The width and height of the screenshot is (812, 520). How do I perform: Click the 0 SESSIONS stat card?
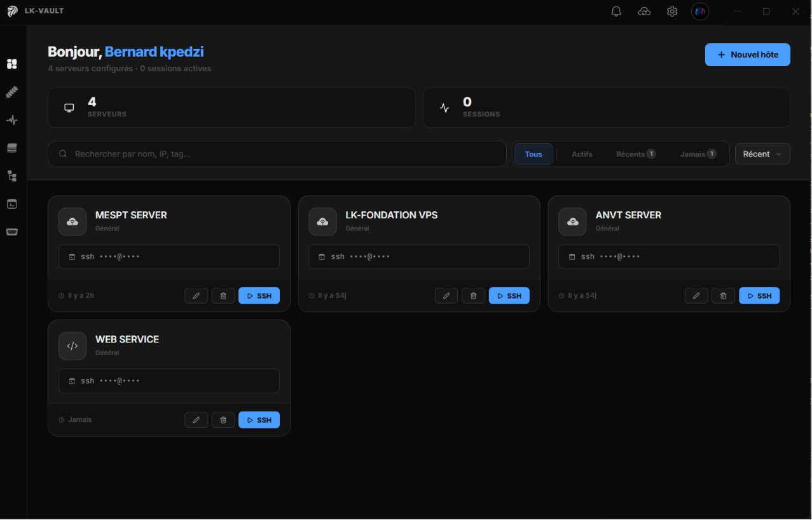click(607, 108)
